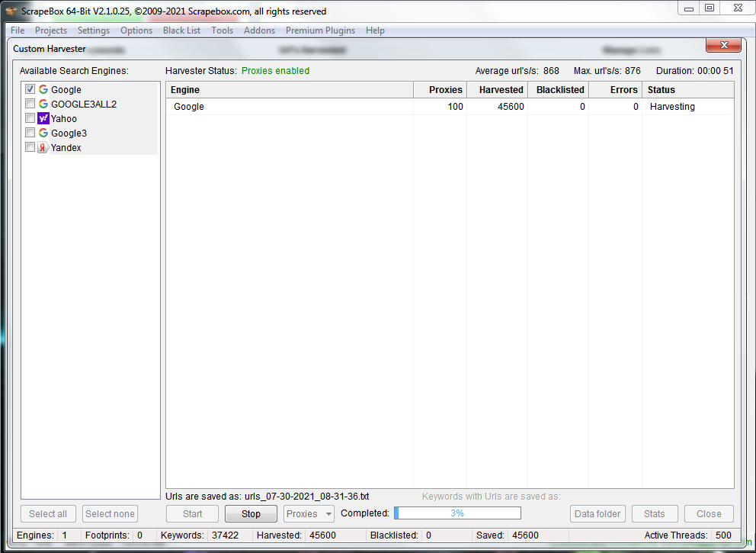Image resolution: width=756 pixels, height=553 pixels.
Task: Sort by the Status column header
Action: point(688,90)
